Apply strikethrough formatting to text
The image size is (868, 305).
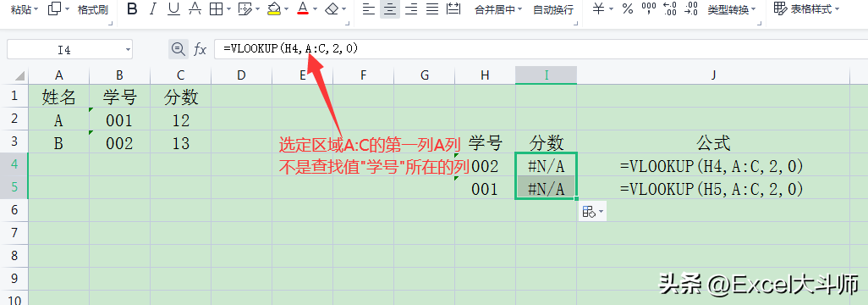pyautogui.click(x=195, y=8)
